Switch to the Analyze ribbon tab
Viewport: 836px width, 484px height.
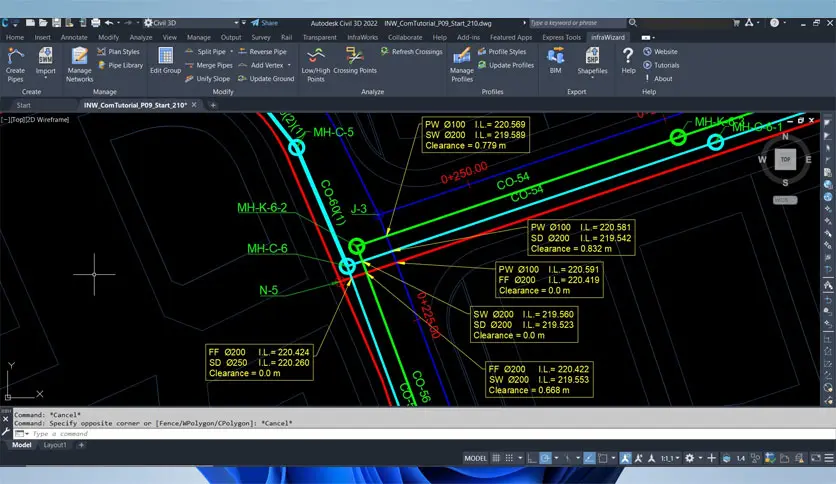coord(141,37)
